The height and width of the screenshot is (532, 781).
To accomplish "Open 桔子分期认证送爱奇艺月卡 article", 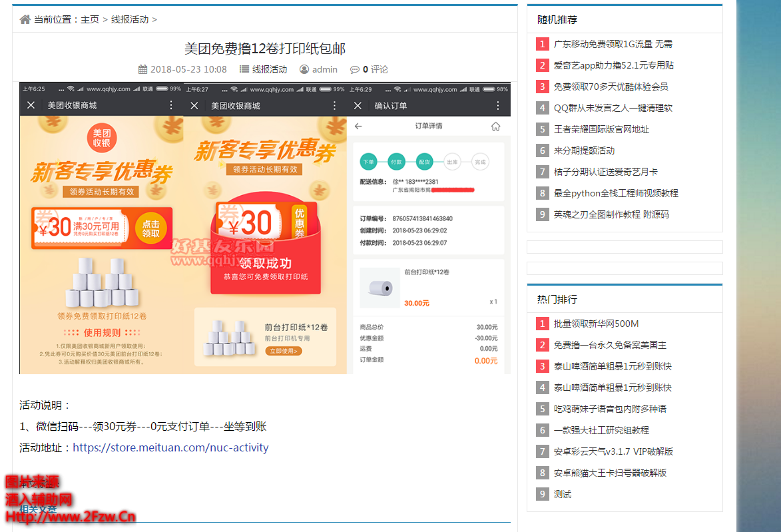I will (x=606, y=172).
